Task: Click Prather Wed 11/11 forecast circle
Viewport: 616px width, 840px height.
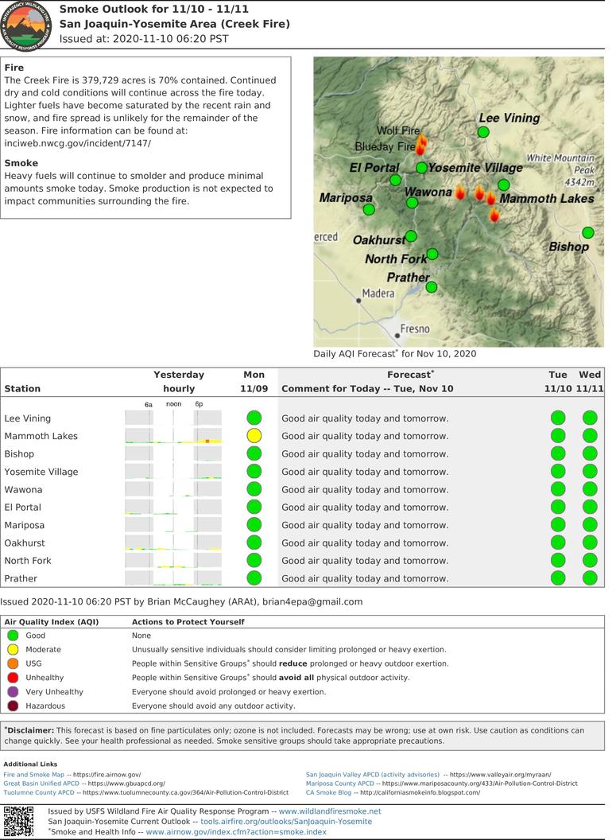Action: click(x=590, y=578)
